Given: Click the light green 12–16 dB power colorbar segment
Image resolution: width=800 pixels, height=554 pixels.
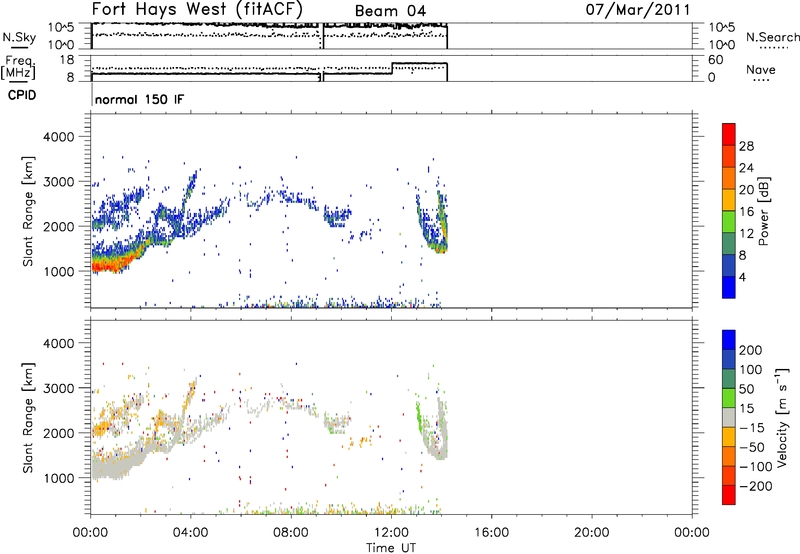Looking at the screenshot, I should coord(729,222).
